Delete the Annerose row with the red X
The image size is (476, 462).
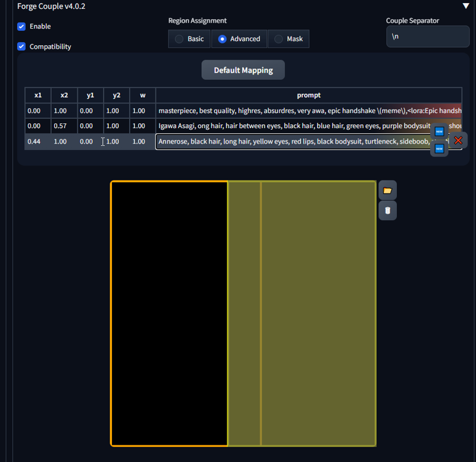[x=458, y=141]
